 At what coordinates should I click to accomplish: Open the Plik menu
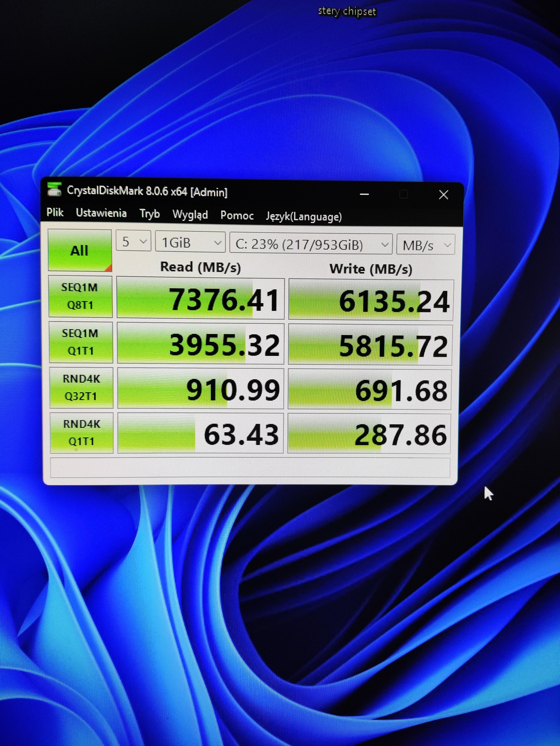coord(55,212)
